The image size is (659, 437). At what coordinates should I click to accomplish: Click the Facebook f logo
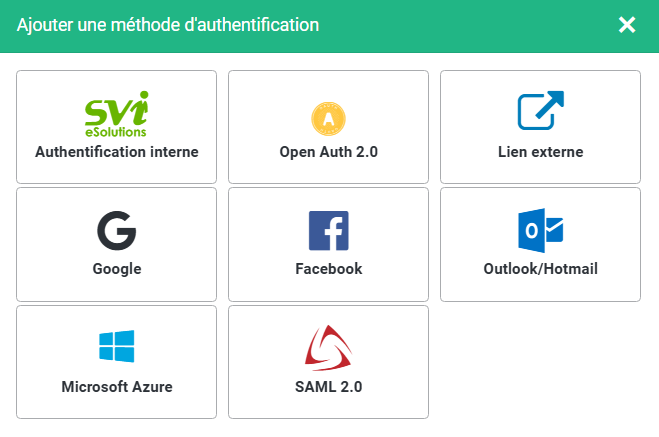click(x=329, y=231)
